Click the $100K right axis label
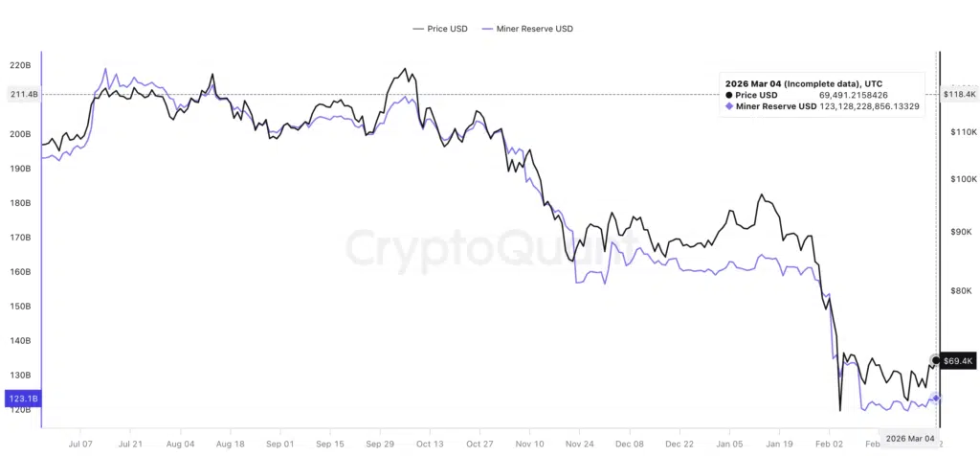 click(959, 179)
